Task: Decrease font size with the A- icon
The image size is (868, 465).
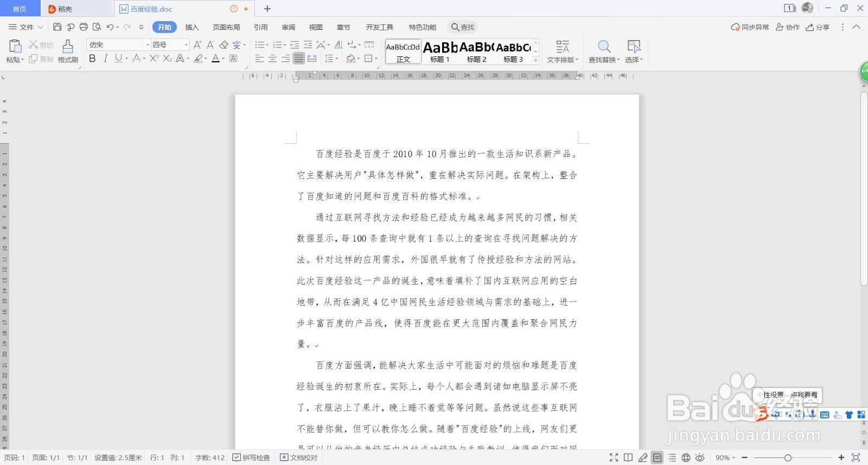Action: [210, 45]
